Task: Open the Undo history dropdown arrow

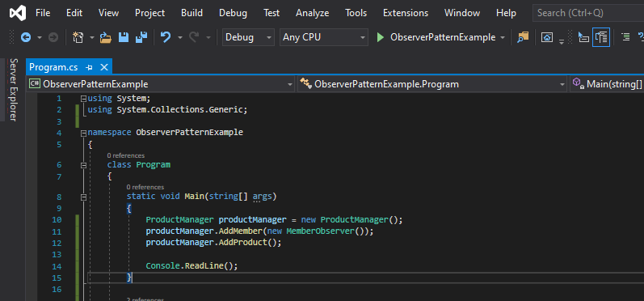Action: (180, 38)
